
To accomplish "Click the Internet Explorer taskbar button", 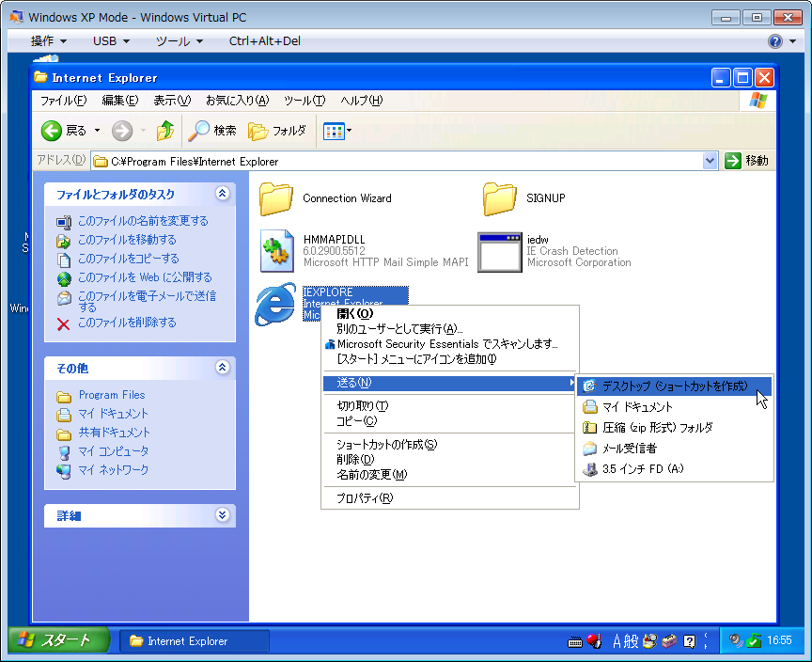I will coord(195,640).
